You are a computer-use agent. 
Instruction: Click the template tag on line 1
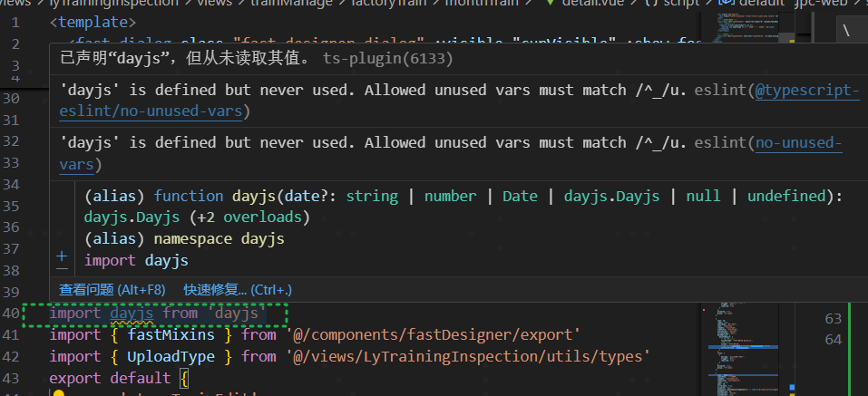point(93,21)
